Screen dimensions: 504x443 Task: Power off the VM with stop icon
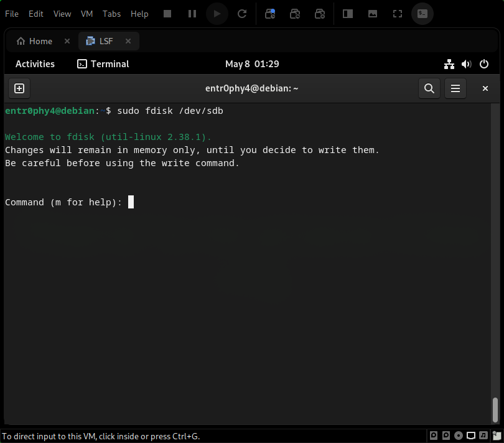click(167, 13)
